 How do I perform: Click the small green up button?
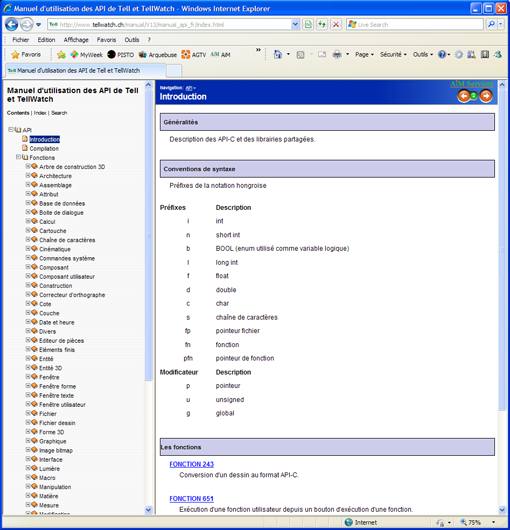(x=474, y=96)
